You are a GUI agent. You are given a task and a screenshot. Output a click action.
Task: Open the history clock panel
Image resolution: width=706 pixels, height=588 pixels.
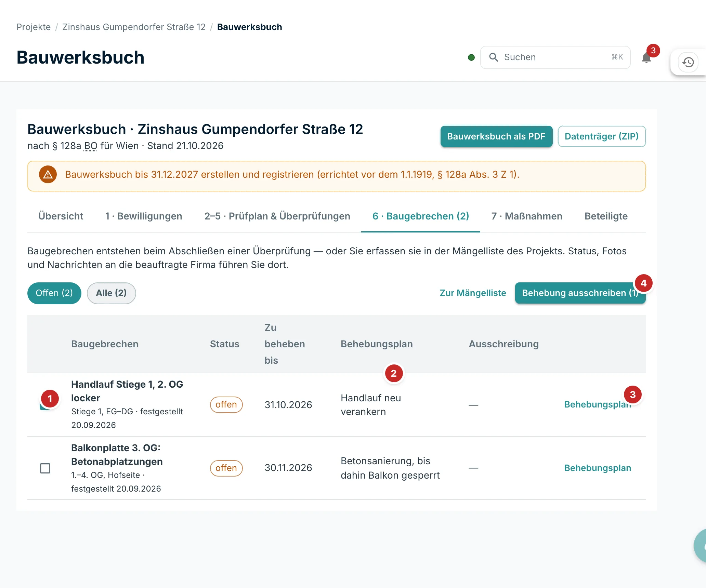click(688, 62)
